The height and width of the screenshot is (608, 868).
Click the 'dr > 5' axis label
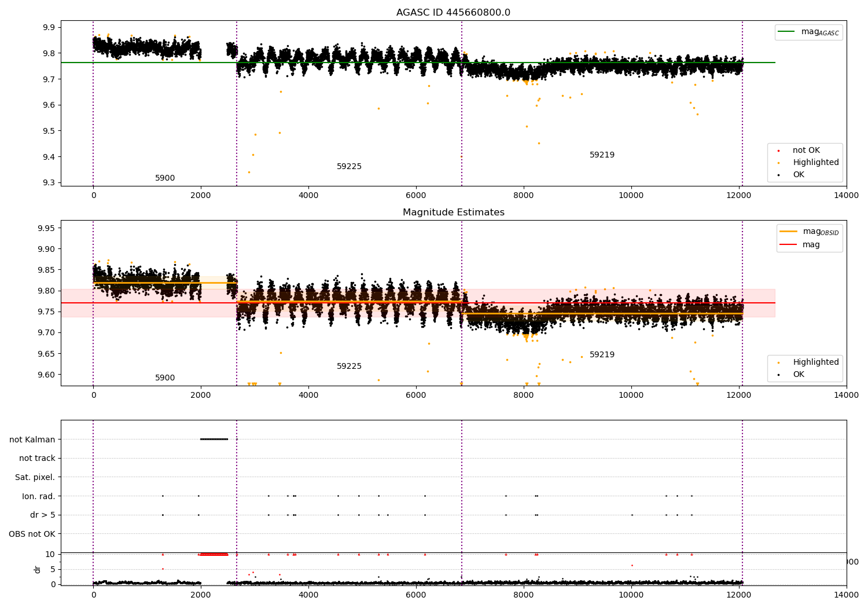tap(43, 515)
